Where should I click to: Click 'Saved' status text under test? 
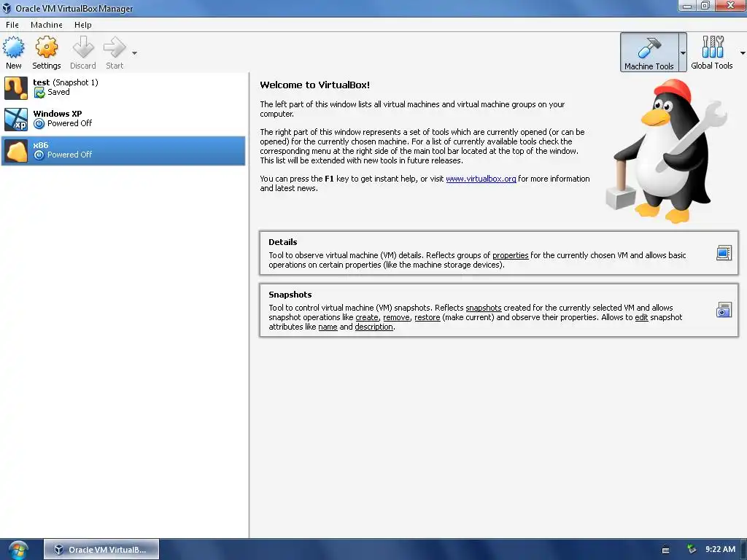click(x=58, y=92)
